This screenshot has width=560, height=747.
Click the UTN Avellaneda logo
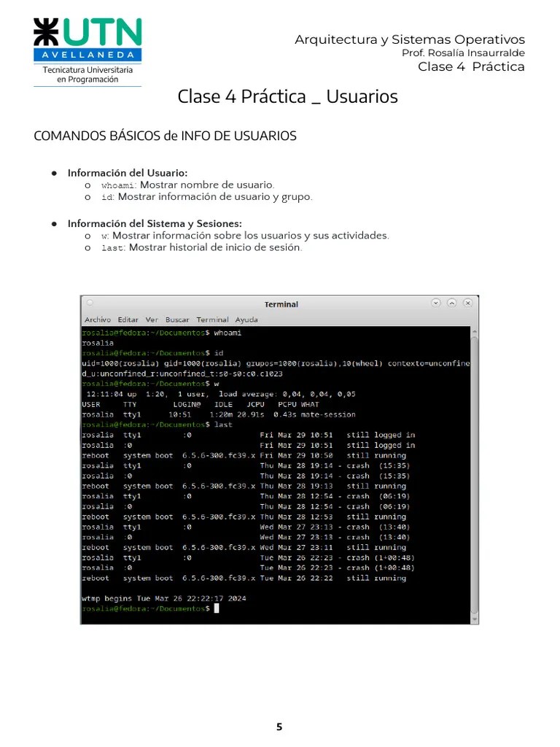pyautogui.click(x=87, y=52)
